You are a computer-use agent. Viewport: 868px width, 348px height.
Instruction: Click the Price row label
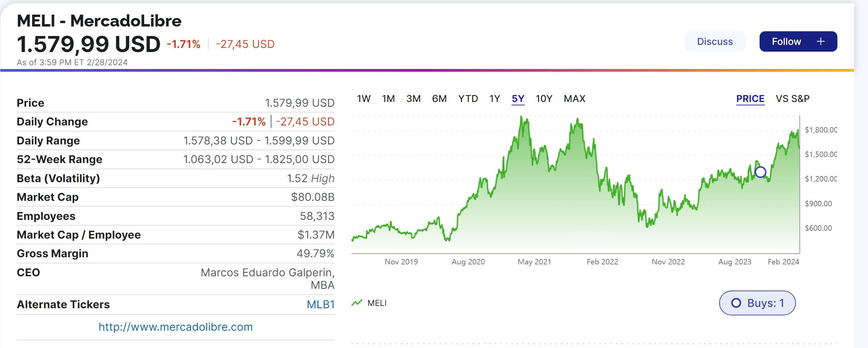tap(31, 103)
